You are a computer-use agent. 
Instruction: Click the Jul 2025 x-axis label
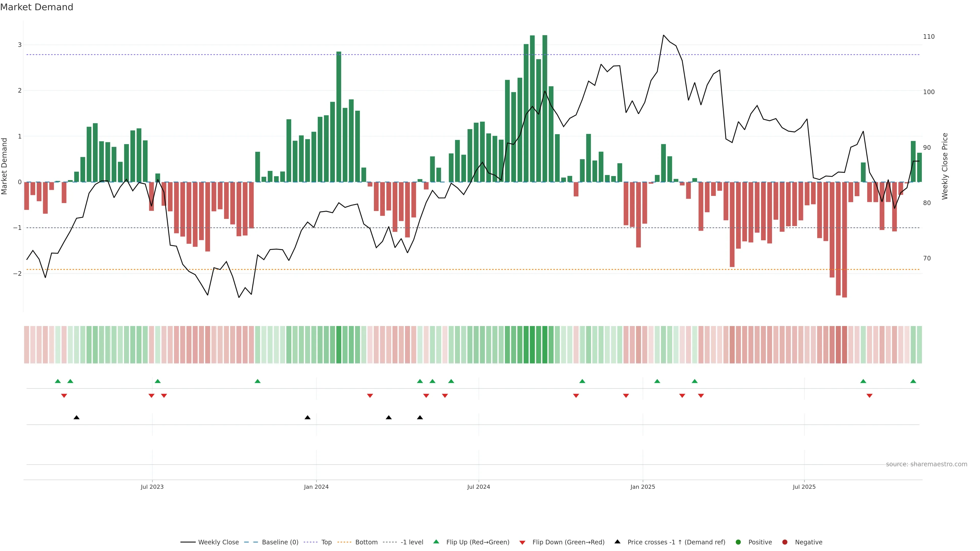[804, 487]
